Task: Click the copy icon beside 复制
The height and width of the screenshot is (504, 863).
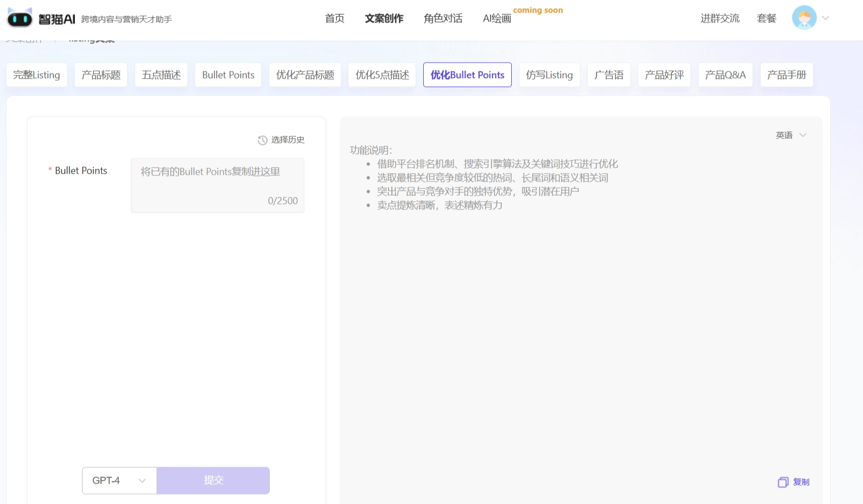Action: click(783, 482)
